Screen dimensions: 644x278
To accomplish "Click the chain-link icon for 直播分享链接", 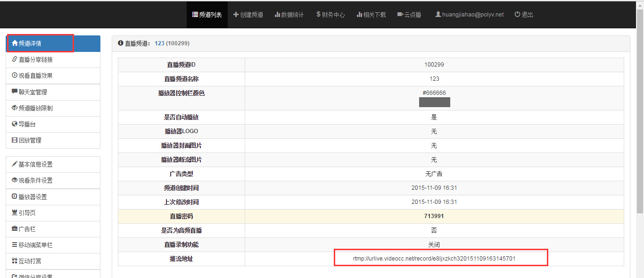I will [x=15, y=59].
